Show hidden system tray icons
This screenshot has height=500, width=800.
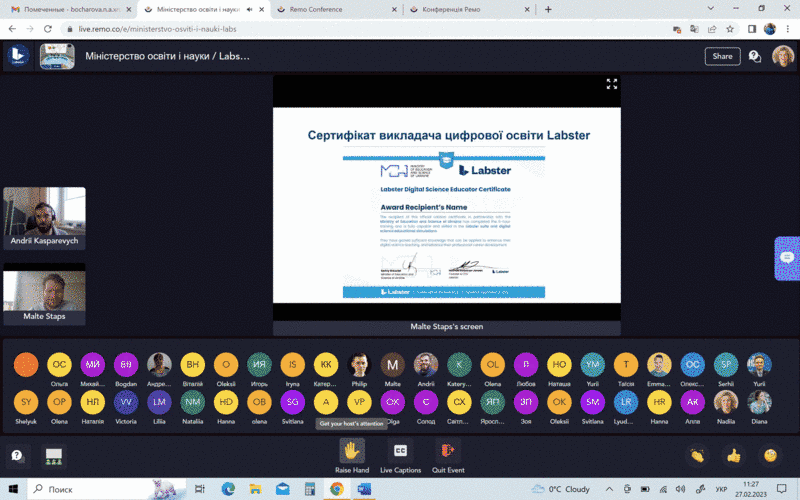pos(609,489)
